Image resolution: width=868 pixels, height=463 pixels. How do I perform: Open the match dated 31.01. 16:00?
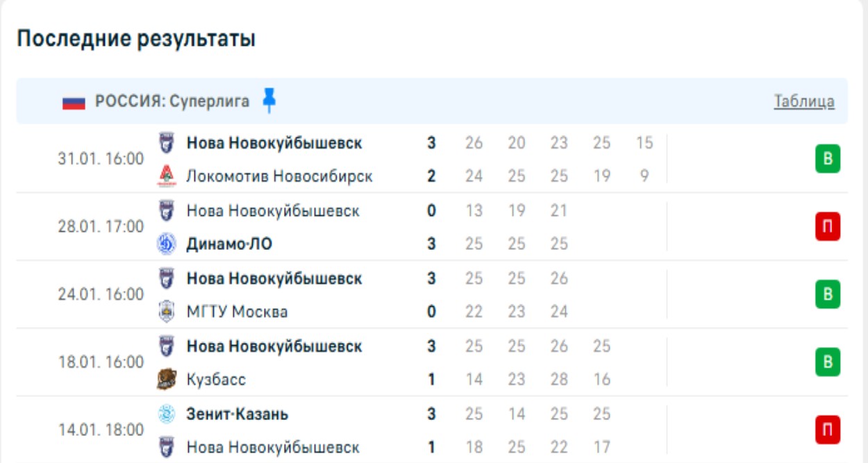[101, 159]
